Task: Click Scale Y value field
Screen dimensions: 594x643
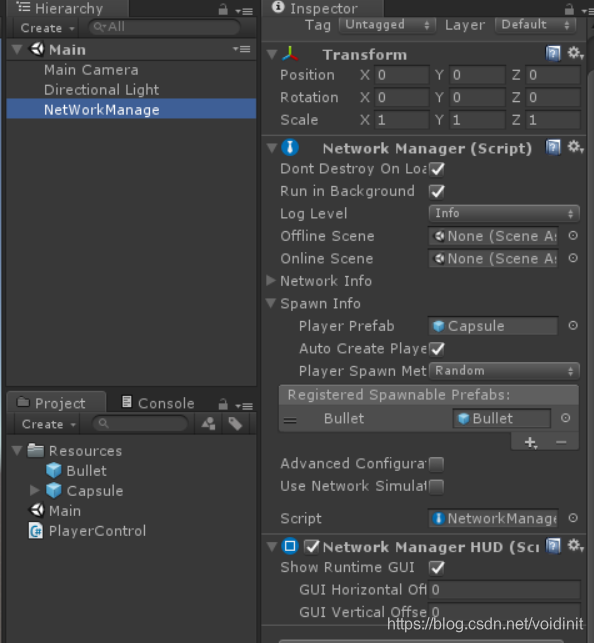Action: 477,120
